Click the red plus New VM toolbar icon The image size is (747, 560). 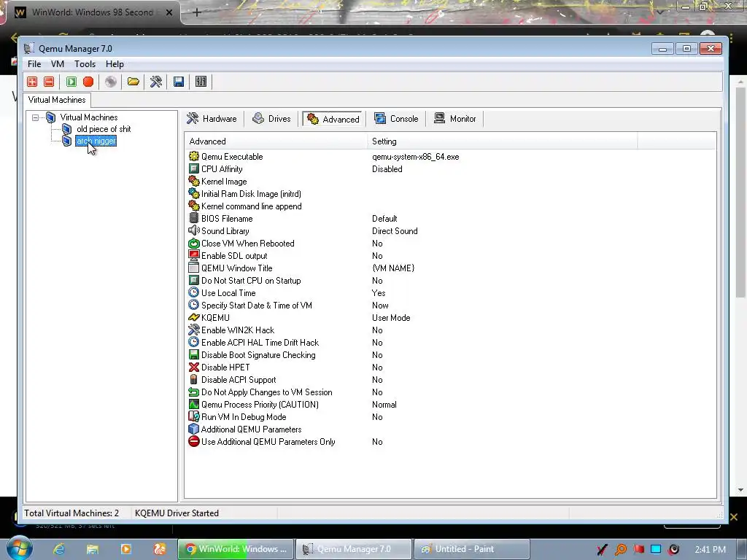(x=32, y=82)
